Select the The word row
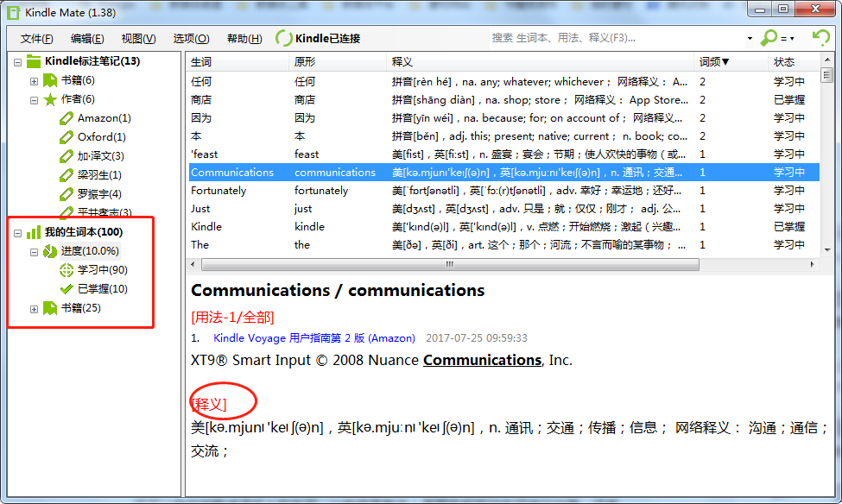Viewport: 842px width, 504px height. pos(503,245)
